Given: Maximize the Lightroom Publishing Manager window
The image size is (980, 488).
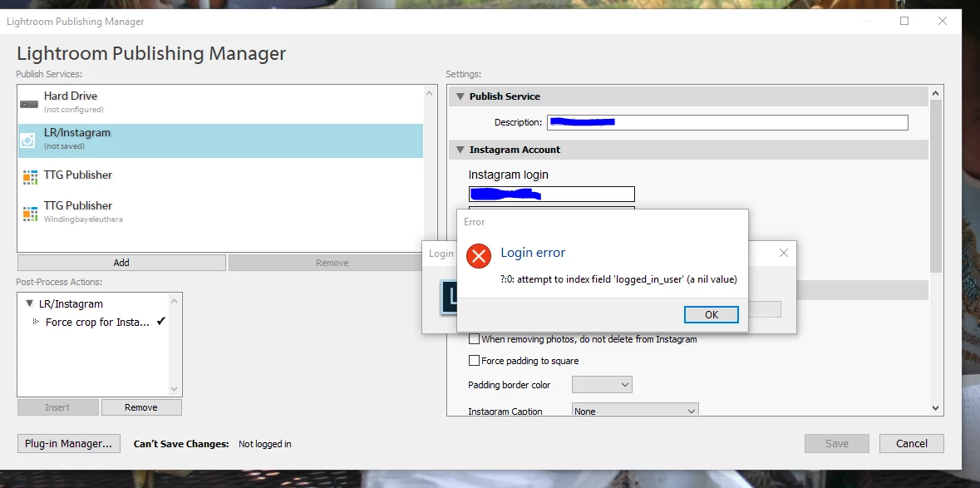Looking at the screenshot, I should tap(904, 22).
